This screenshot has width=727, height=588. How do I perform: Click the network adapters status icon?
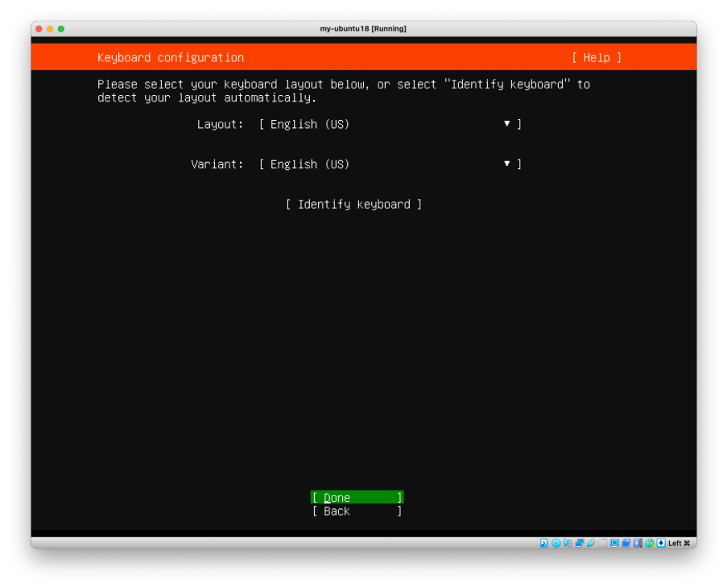pos(580,543)
